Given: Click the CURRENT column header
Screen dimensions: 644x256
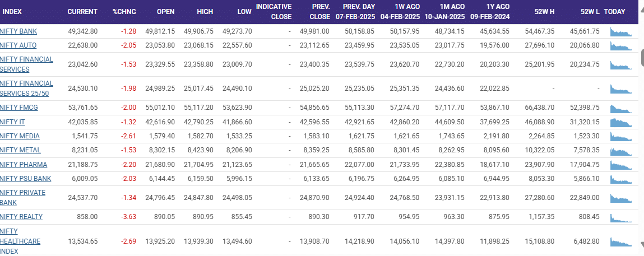Looking at the screenshot, I should click(x=82, y=12).
